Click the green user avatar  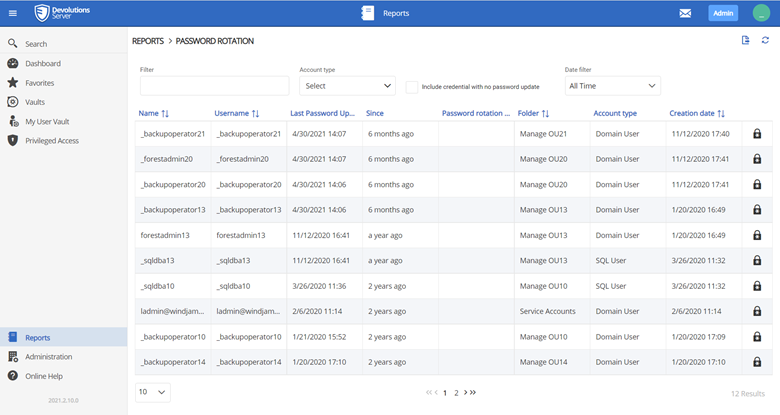point(760,13)
